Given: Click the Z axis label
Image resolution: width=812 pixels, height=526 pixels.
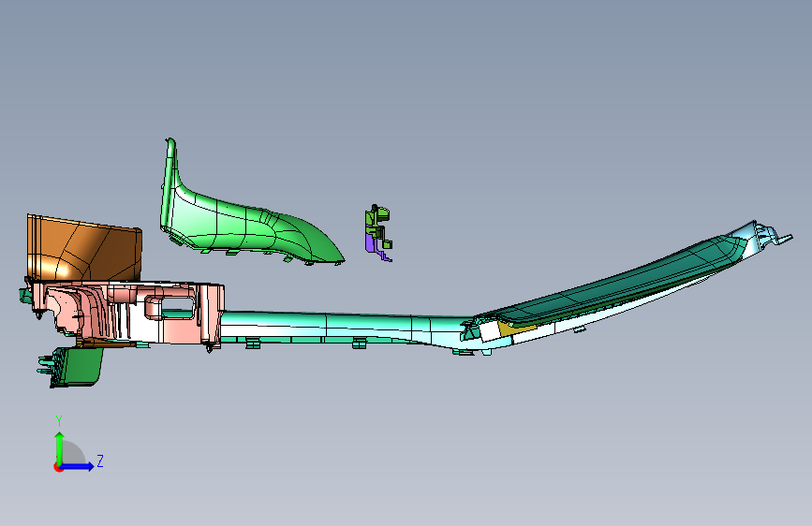Looking at the screenshot, I should 100,460.
